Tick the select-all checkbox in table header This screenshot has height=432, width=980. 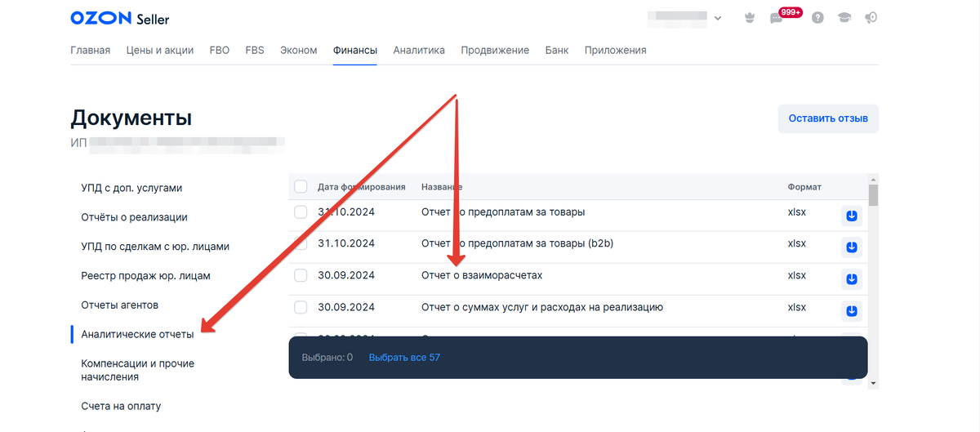pos(301,187)
